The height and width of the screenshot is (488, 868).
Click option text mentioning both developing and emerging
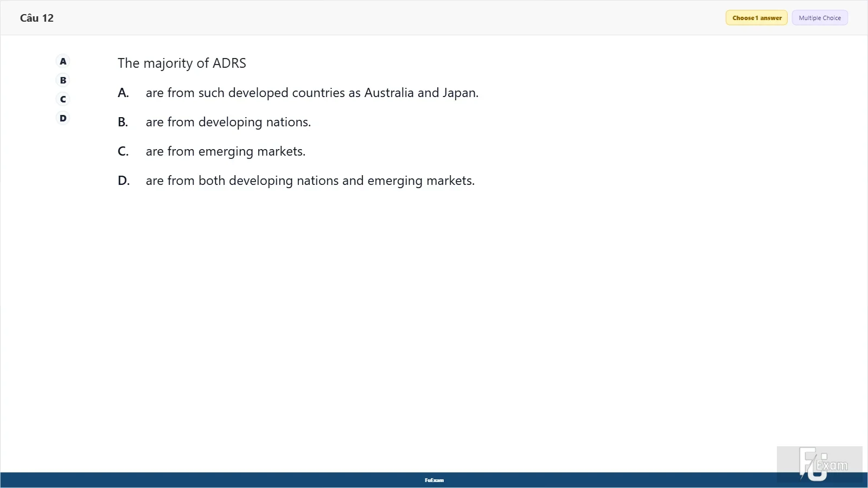coord(310,181)
